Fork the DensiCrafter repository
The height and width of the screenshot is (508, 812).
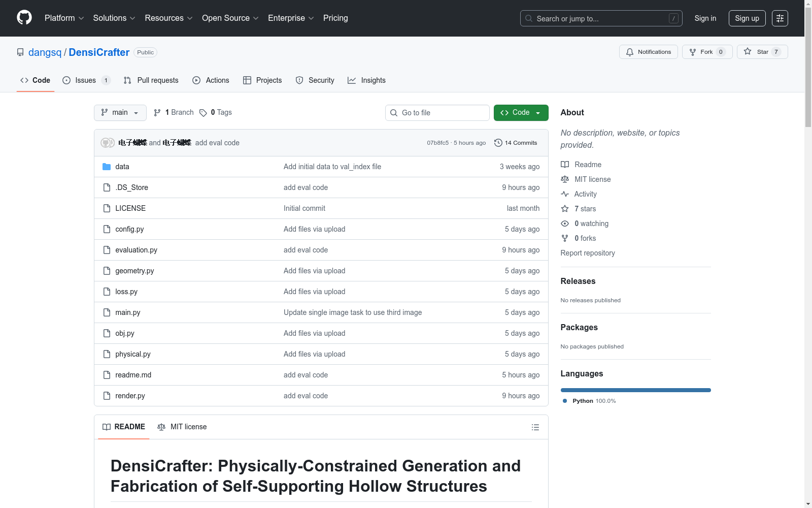tap(707, 52)
